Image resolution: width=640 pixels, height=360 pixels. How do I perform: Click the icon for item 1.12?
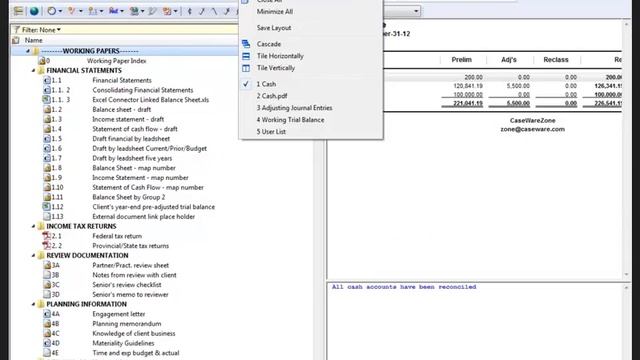tap(47, 207)
